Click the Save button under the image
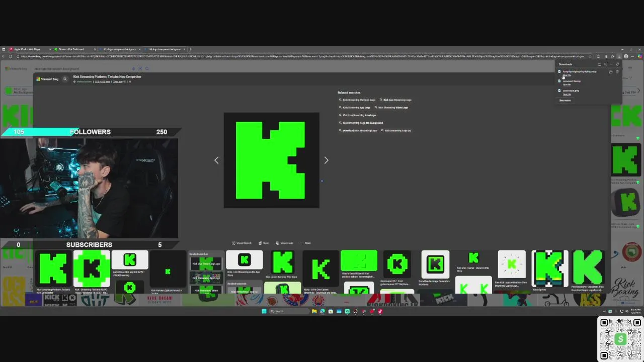This screenshot has height=362, width=644. click(x=264, y=243)
